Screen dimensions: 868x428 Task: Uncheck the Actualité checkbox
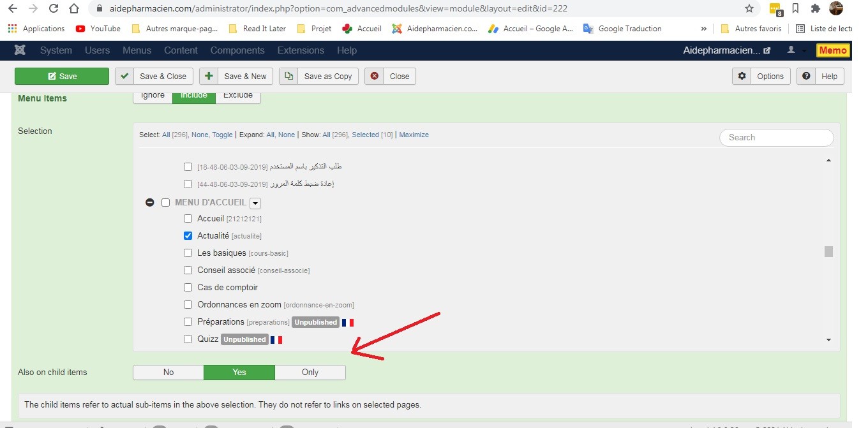(x=188, y=235)
